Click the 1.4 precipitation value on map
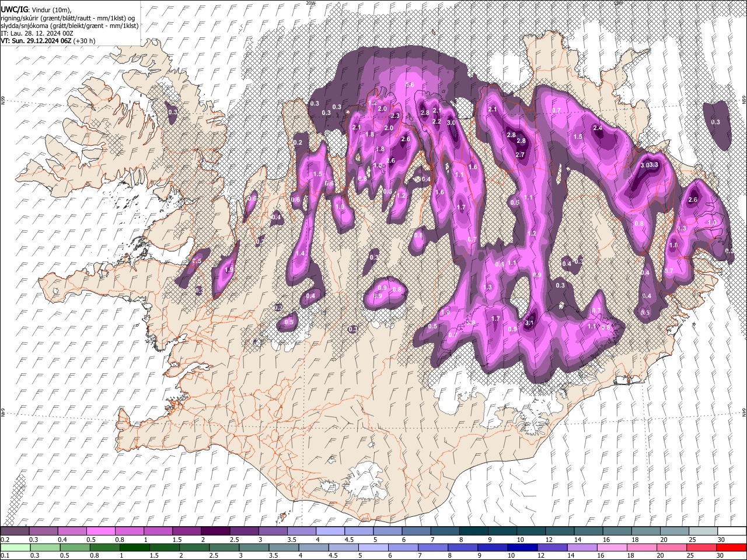This screenshot has height=560, width=747. click(301, 254)
